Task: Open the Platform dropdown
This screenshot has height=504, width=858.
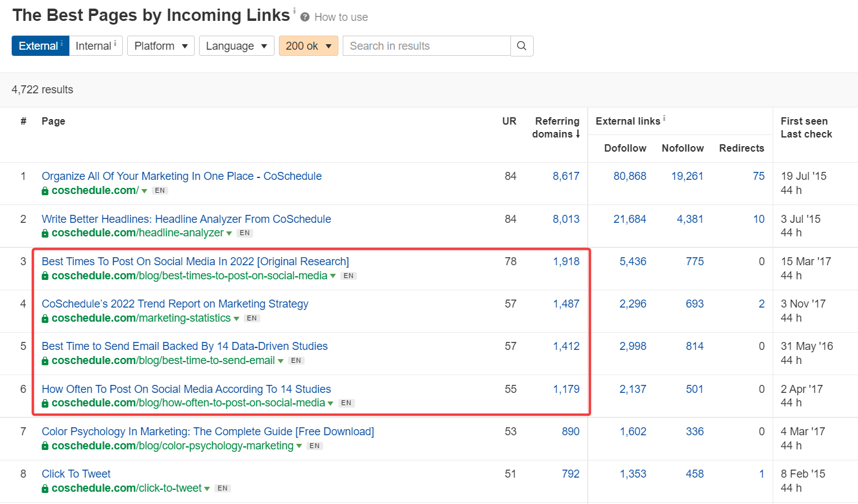Action: [x=161, y=46]
